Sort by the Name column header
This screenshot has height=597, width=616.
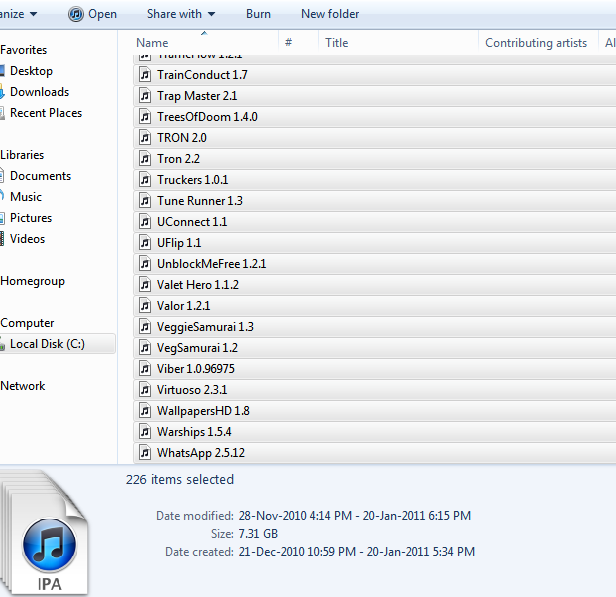[152, 42]
